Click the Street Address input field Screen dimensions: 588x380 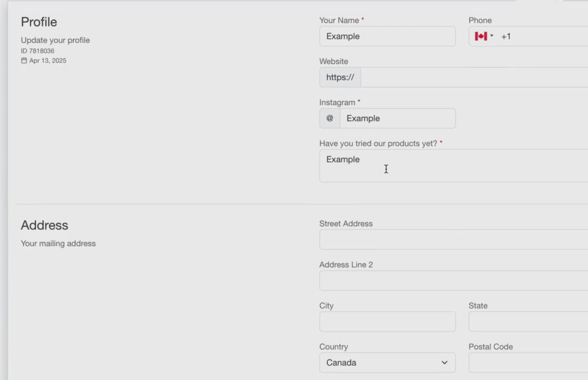(454, 240)
